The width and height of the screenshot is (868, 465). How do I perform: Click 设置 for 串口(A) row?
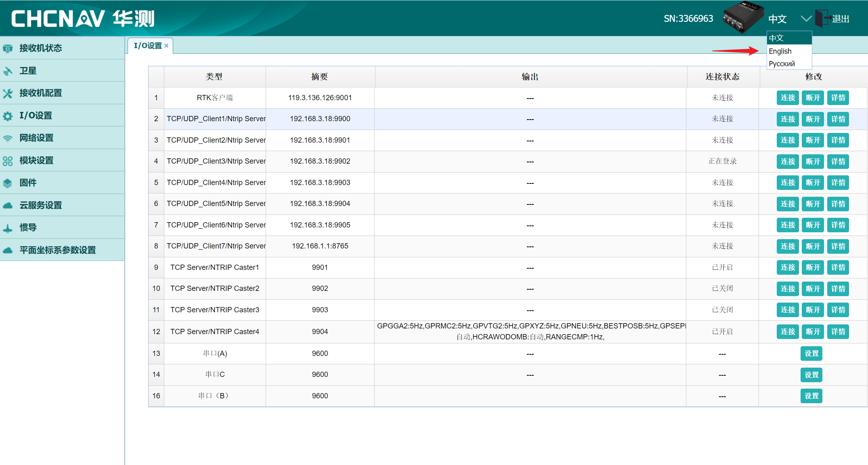(x=811, y=353)
